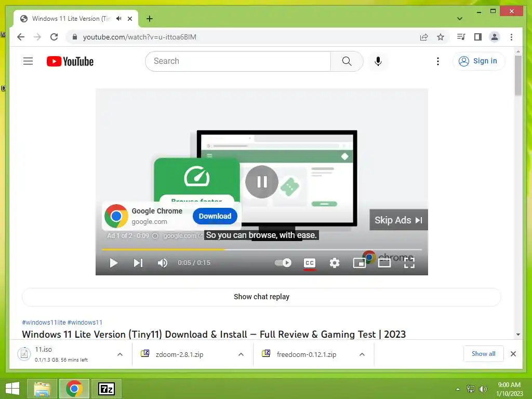
Task: Click Chrome taskbar icon
Action: (x=74, y=389)
